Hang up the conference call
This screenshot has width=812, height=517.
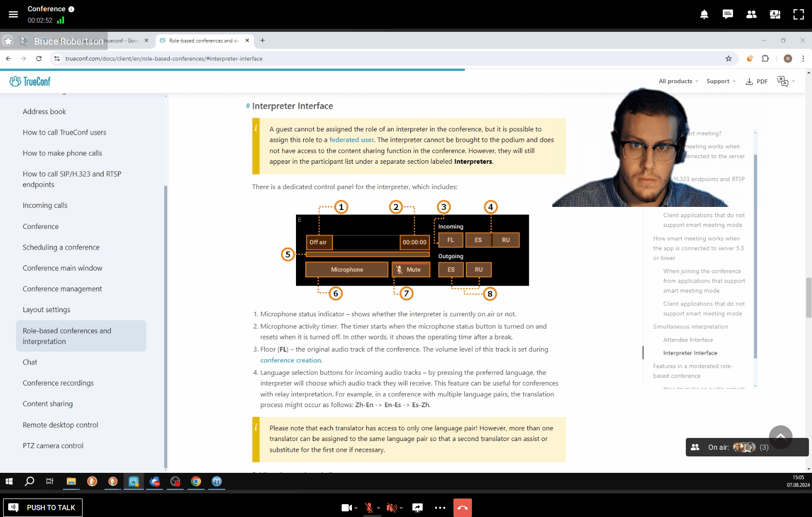(x=463, y=508)
